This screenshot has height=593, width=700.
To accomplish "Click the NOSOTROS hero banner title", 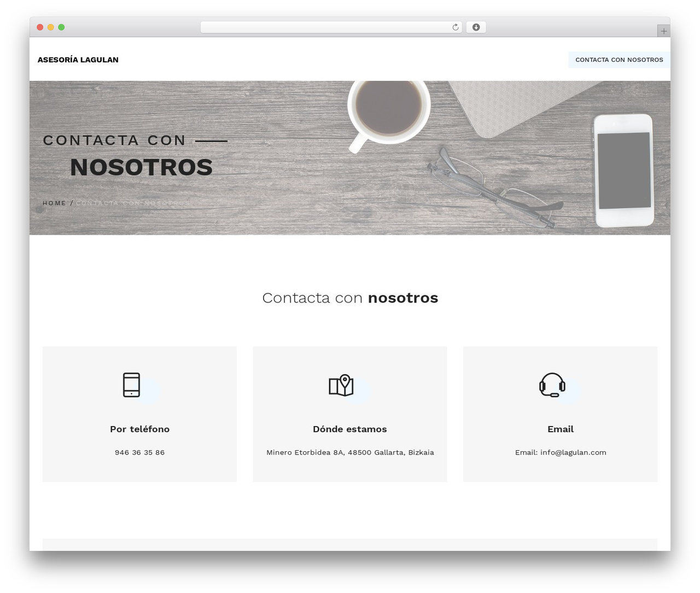I will [141, 167].
